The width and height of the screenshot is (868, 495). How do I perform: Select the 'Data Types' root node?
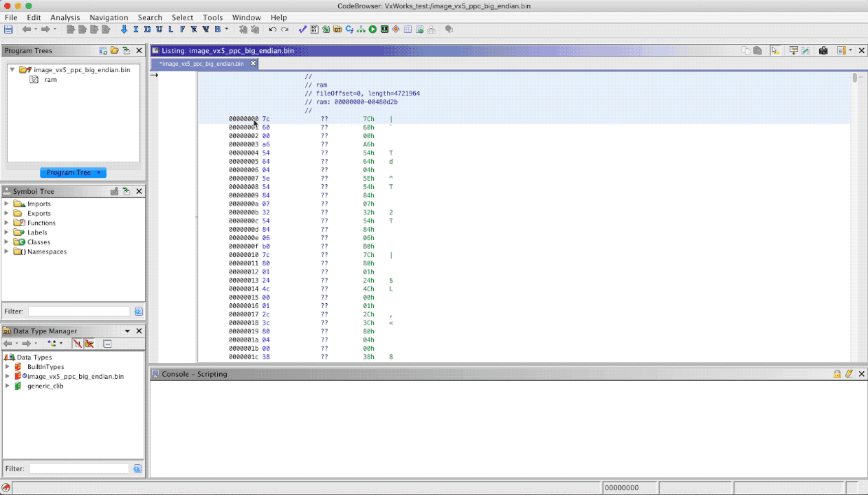(34, 357)
